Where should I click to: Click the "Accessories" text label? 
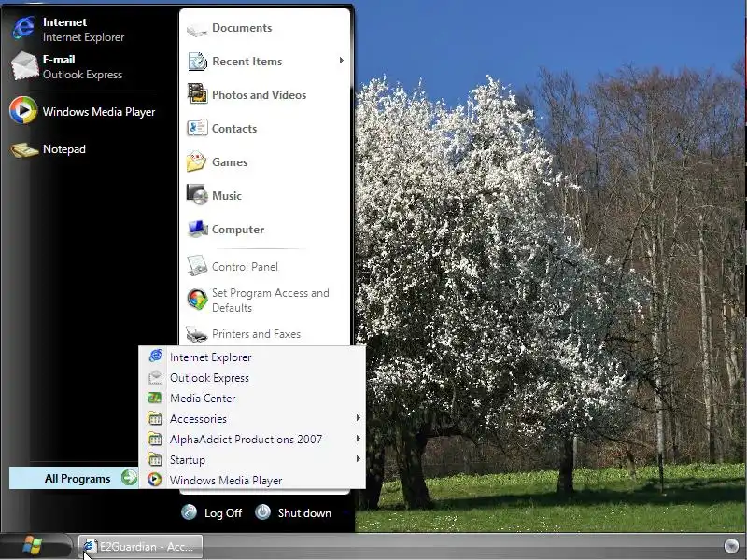(198, 418)
